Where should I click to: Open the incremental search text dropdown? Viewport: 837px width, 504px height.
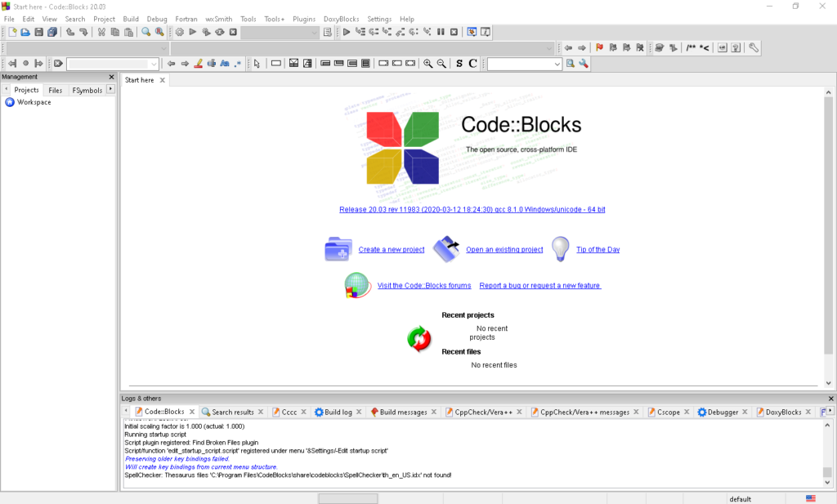tap(113, 64)
